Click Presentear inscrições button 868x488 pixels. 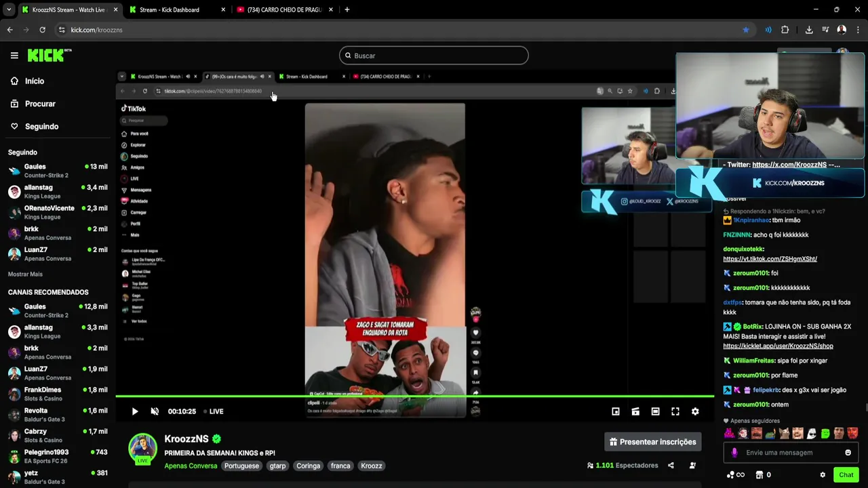point(653,442)
